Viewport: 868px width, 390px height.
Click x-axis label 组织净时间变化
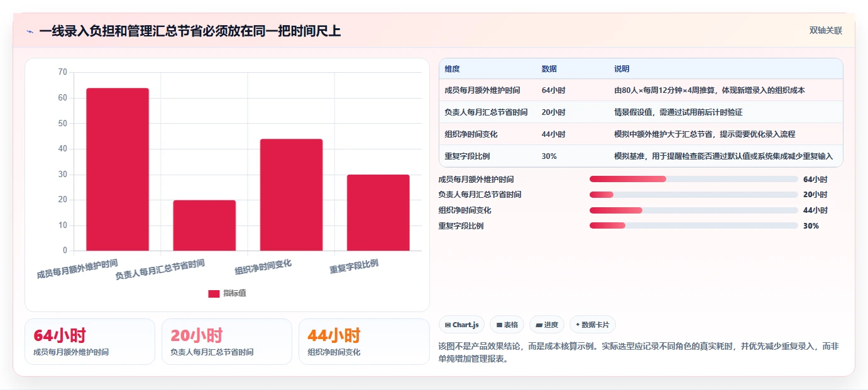coord(263,267)
